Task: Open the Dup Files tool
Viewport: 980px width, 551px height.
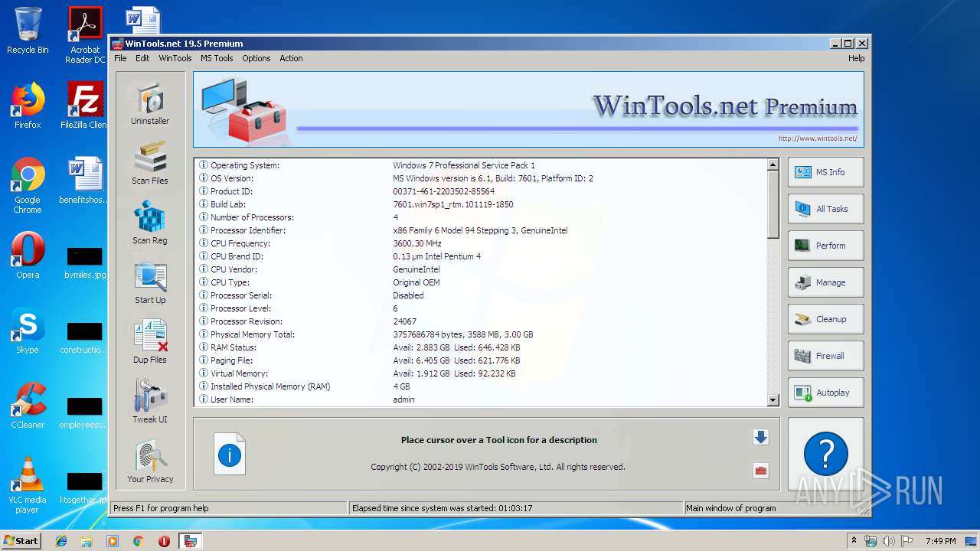Action: [150, 343]
